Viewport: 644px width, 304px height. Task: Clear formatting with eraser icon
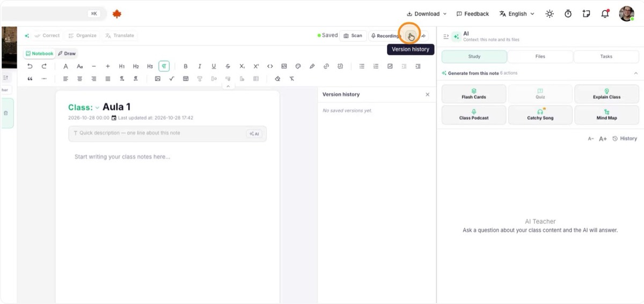[277, 79]
